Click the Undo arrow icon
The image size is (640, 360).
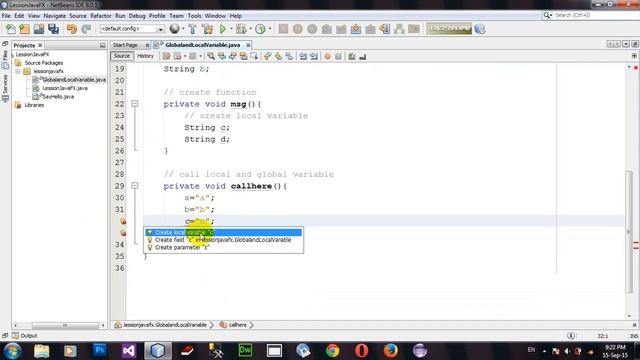[x=72, y=29]
